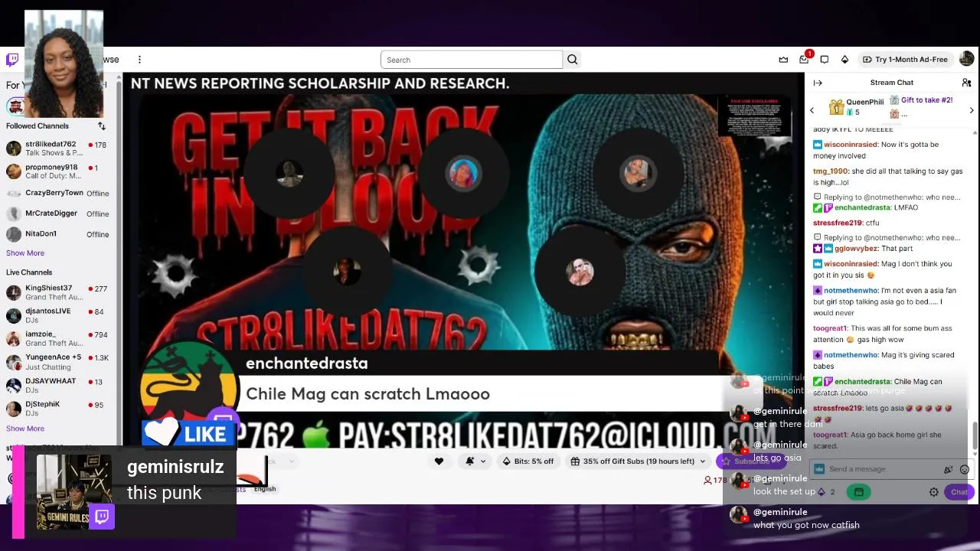
Task: Open CrazyBerryTown offline channel
Action: point(57,193)
